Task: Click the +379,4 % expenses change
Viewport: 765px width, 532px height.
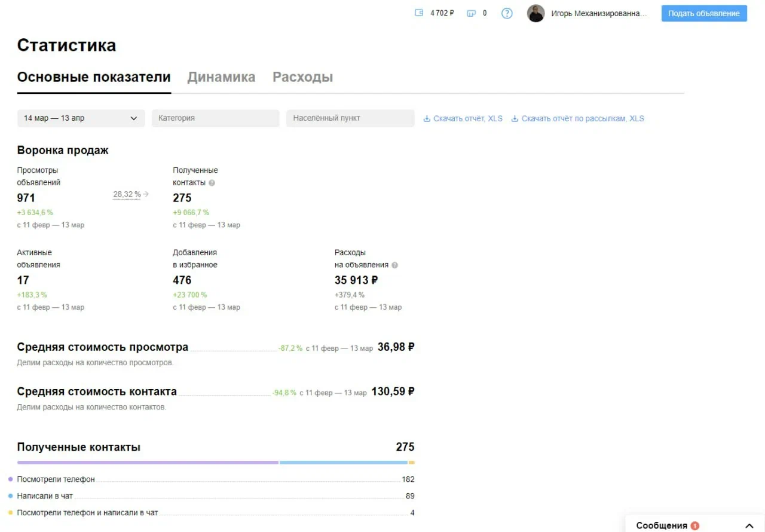Action: click(x=350, y=295)
